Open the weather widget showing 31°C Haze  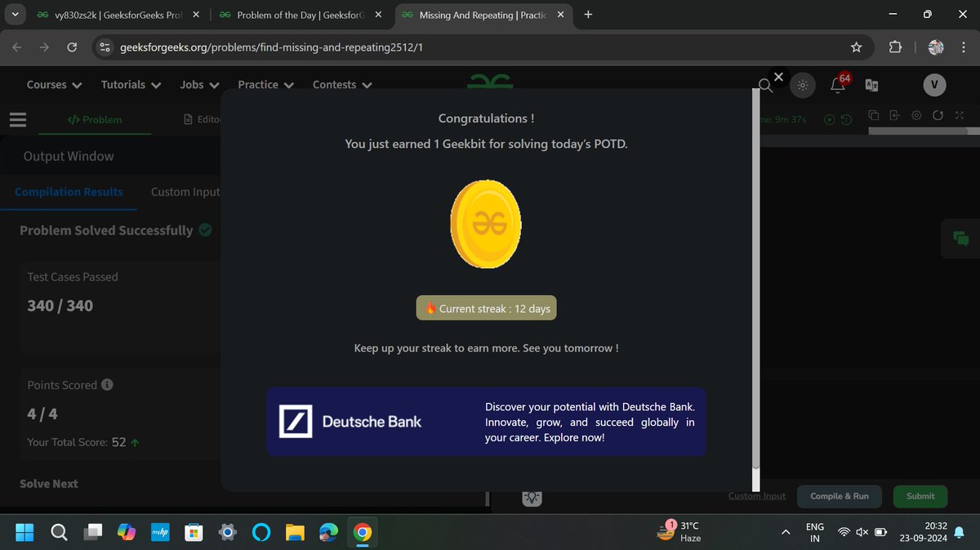coord(679,532)
